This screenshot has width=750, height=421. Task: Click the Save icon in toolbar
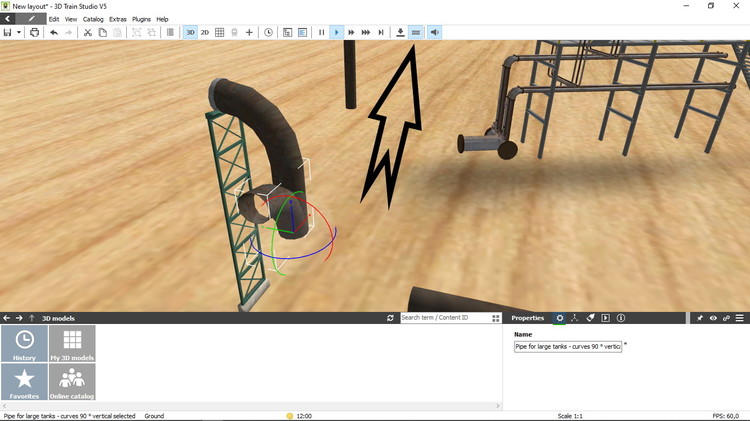pyautogui.click(x=7, y=33)
